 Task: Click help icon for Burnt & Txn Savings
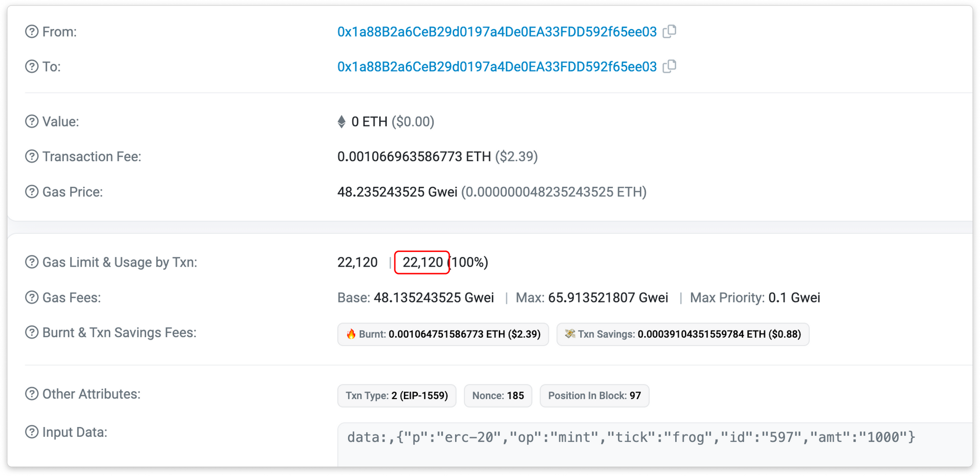(32, 333)
